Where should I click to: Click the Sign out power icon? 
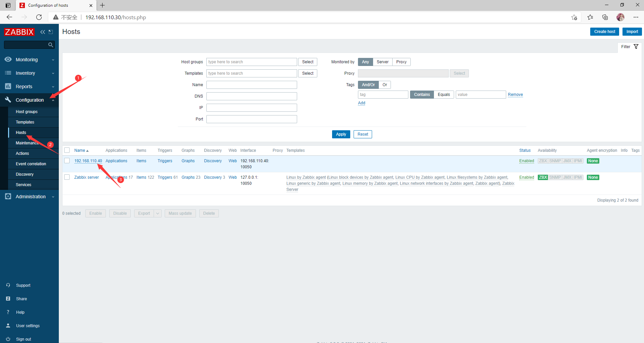tap(8, 339)
